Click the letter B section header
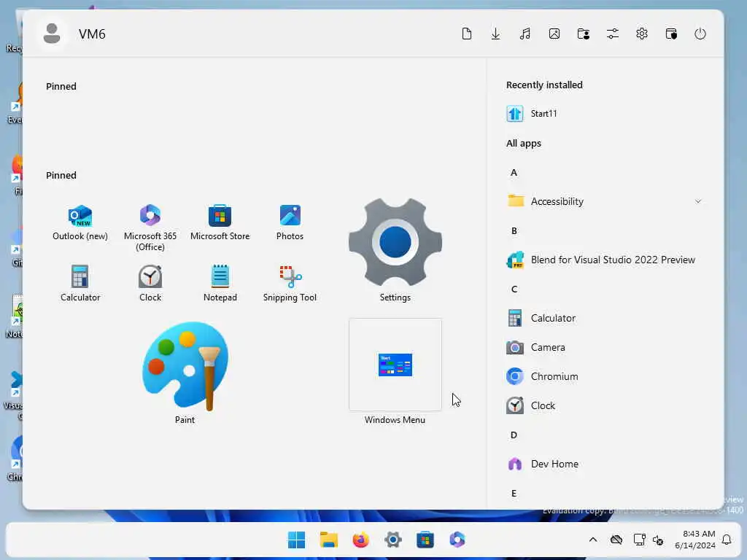The height and width of the screenshot is (560, 747). 514,231
